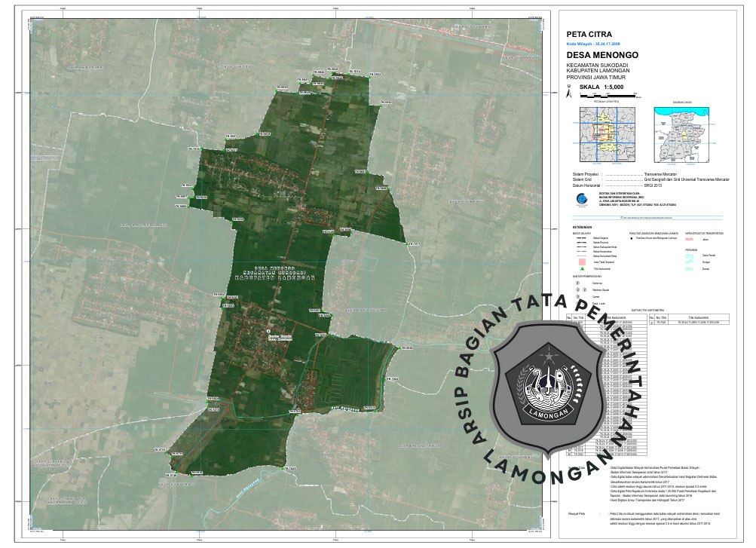Click the KETERANGAN legend heading
This screenshot has height=548, width=756.
[x=581, y=227]
